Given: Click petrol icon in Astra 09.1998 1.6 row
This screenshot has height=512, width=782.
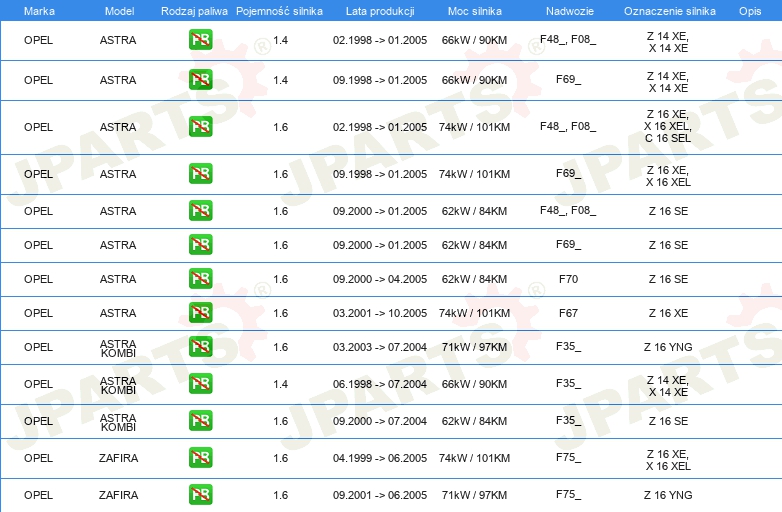Looking at the screenshot, I should coord(200,173).
